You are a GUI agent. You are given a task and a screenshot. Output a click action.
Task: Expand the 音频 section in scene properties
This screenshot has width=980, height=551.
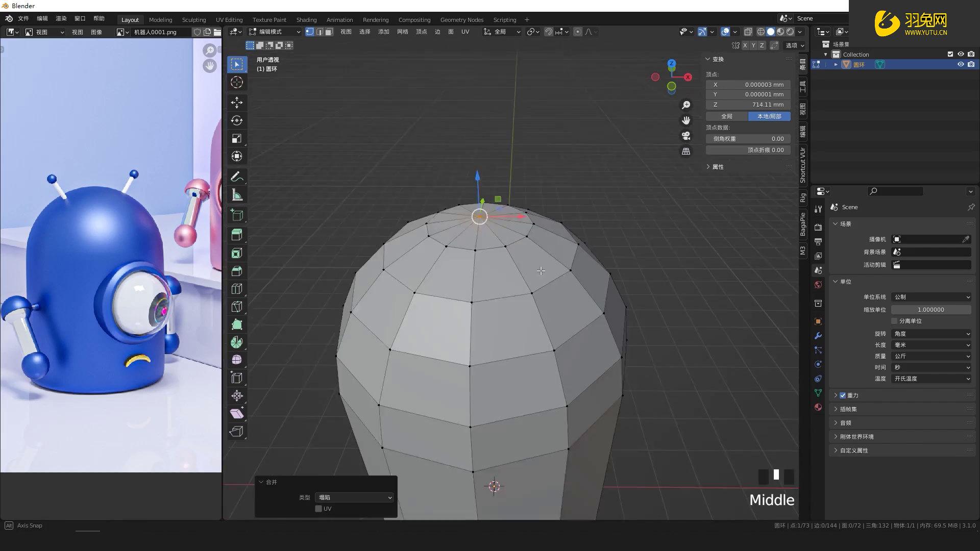click(845, 422)
